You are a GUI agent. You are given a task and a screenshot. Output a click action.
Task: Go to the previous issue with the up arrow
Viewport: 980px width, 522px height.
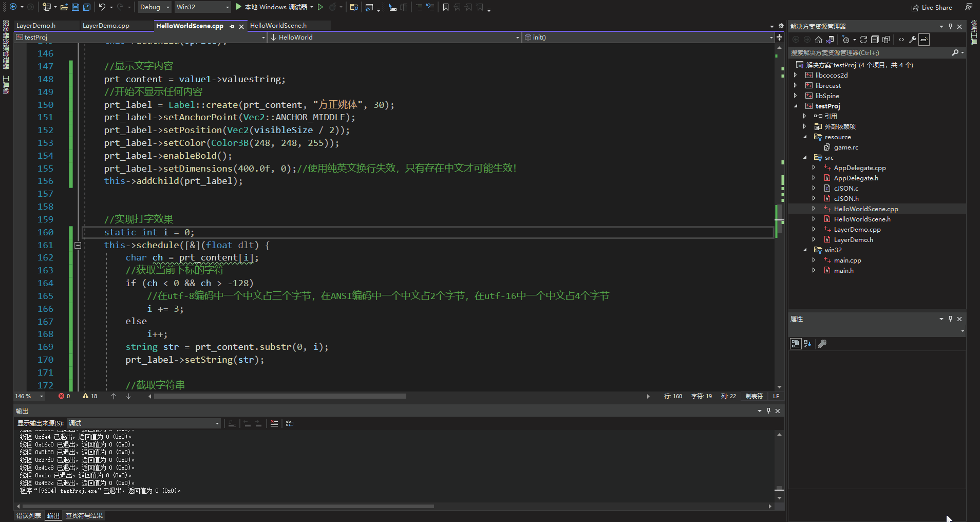click(114, 396)
